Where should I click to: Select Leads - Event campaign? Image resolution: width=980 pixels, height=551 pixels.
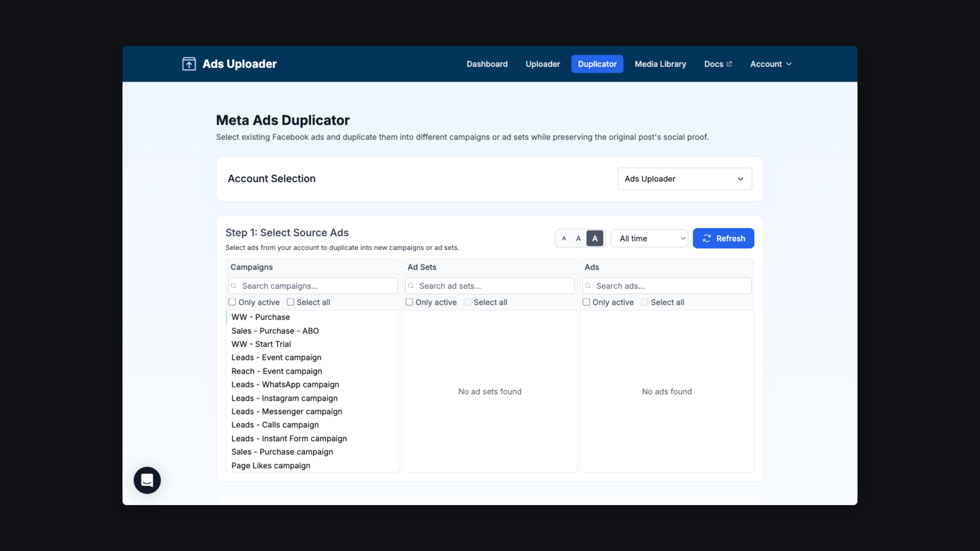(x=313, y=357)
